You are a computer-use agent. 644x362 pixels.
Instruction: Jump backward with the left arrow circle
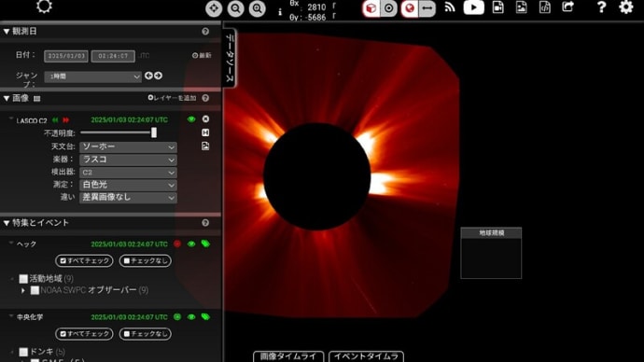148,76
